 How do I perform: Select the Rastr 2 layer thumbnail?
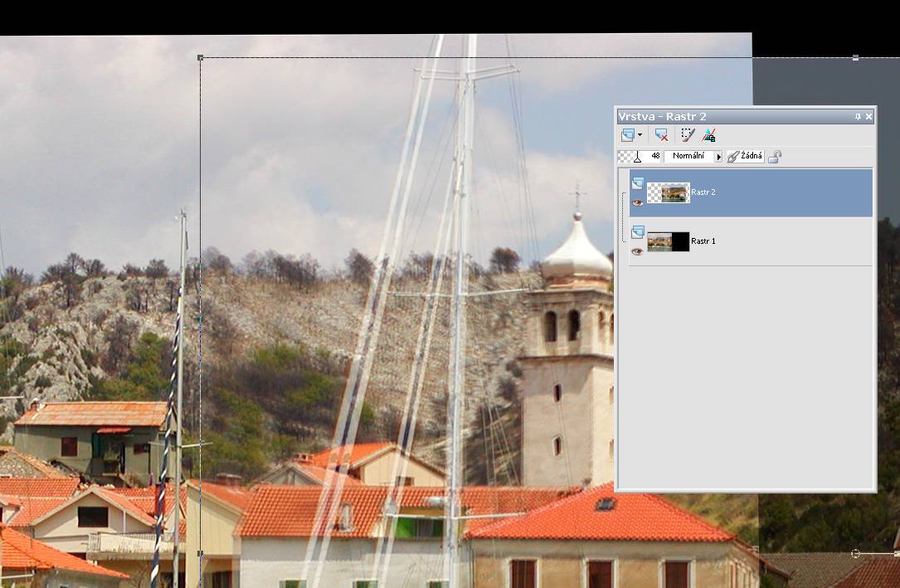(x=668, y=192)
